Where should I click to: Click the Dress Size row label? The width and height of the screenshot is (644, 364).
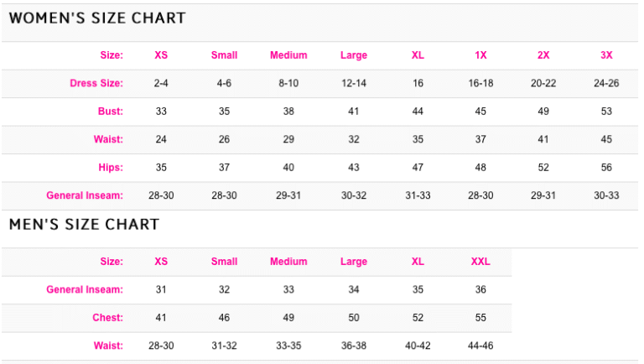click(96, 83)
